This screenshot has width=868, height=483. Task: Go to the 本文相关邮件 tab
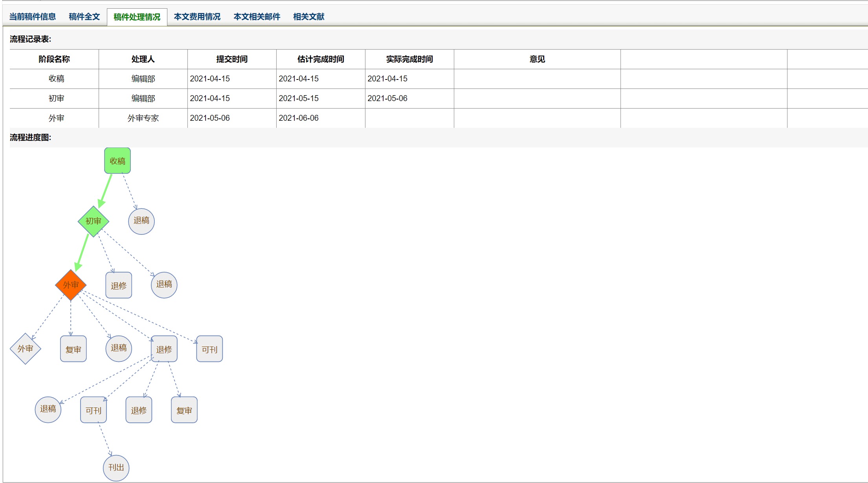[257, 17]
